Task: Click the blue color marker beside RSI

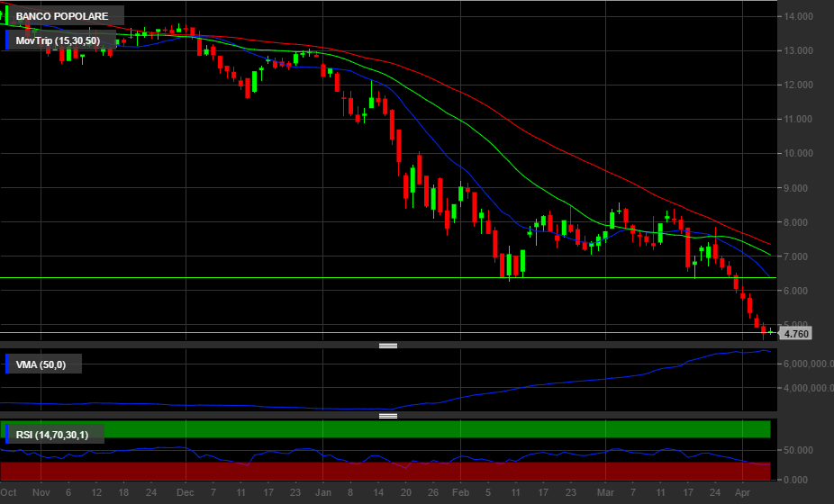Action: [7, 436]
